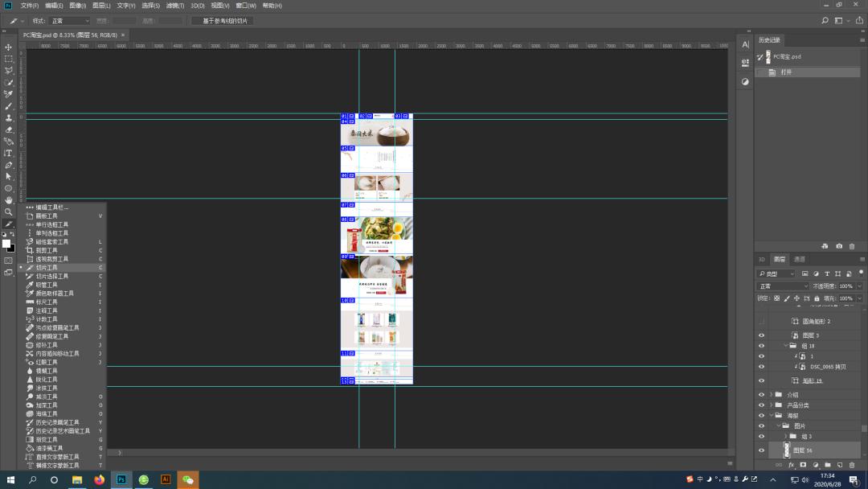Viewport: 868px width, 489px height.
Task: Choose 吸管工具 from the tool list
Action: coord(47,285)
